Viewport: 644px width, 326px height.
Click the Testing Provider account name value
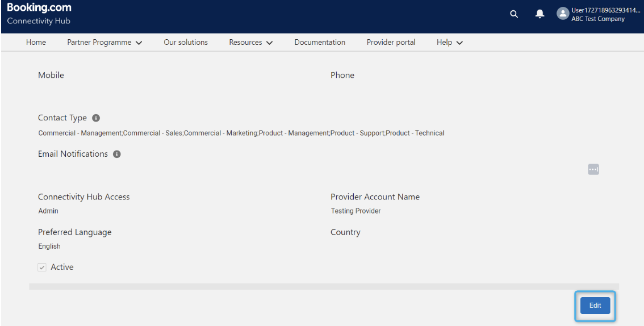(356, 211)
